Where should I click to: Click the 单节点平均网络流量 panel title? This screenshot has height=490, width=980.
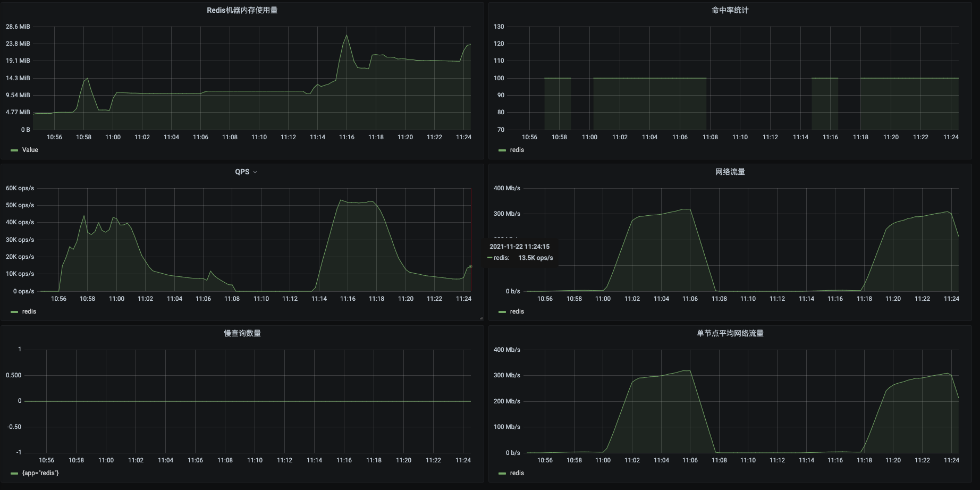pyautogui.click(x=730, y=333)
